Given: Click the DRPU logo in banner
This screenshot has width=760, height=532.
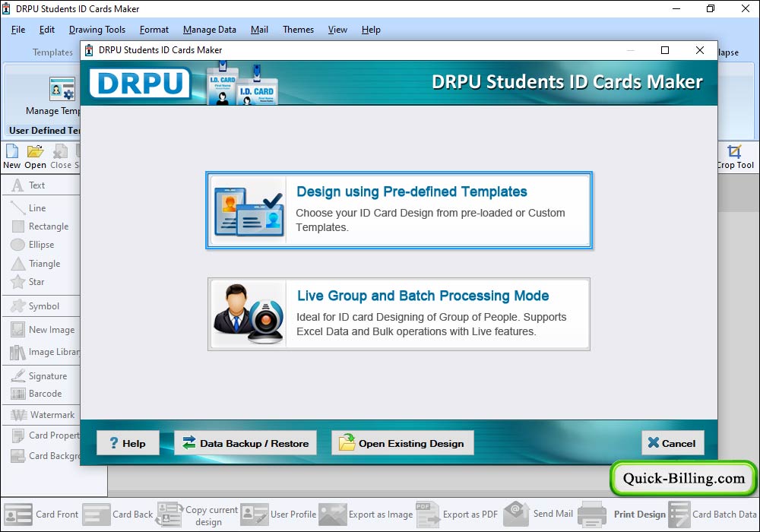Looking at the screenshot, I should click(140, 83).
